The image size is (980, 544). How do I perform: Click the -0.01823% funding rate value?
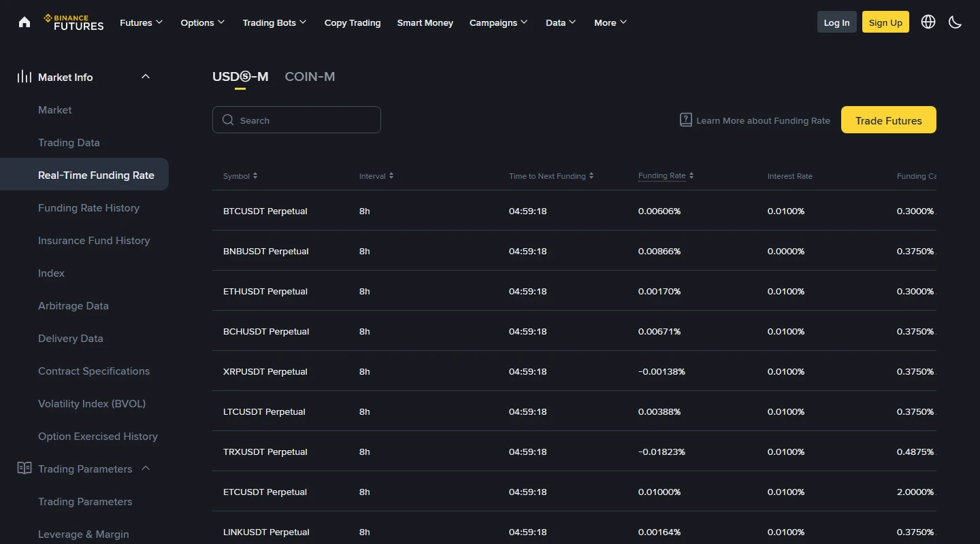point(661,452)
